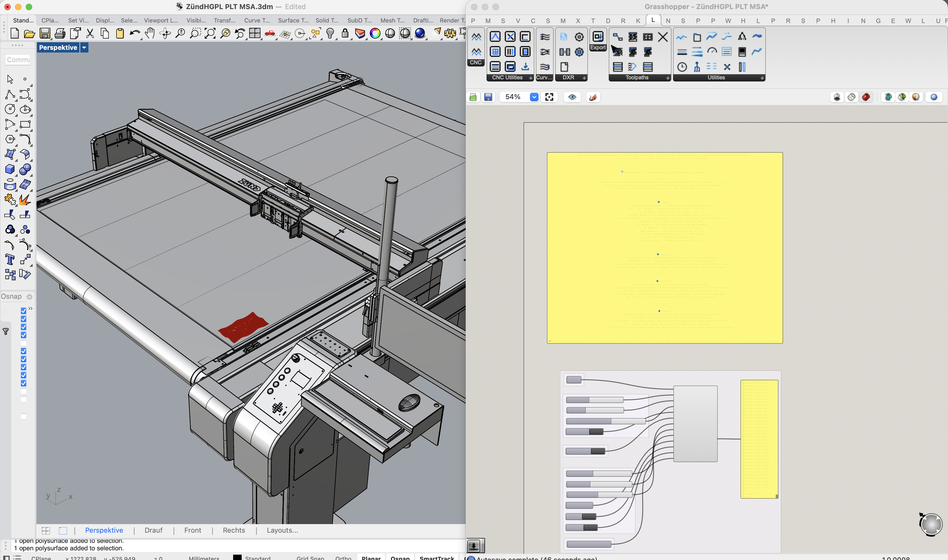
Task: Toggle the Planar status bar button
Action: 371,557
